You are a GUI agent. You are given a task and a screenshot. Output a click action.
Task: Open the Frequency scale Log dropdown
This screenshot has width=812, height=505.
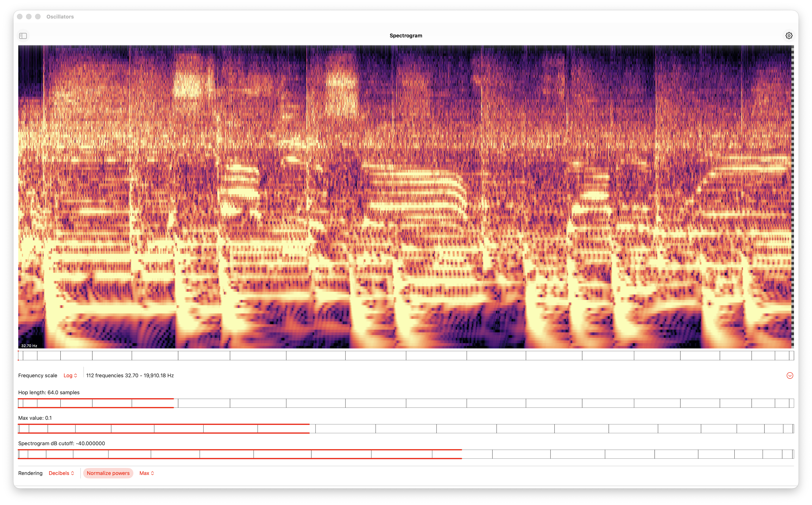pyautogui.click(x=71, y=375)
